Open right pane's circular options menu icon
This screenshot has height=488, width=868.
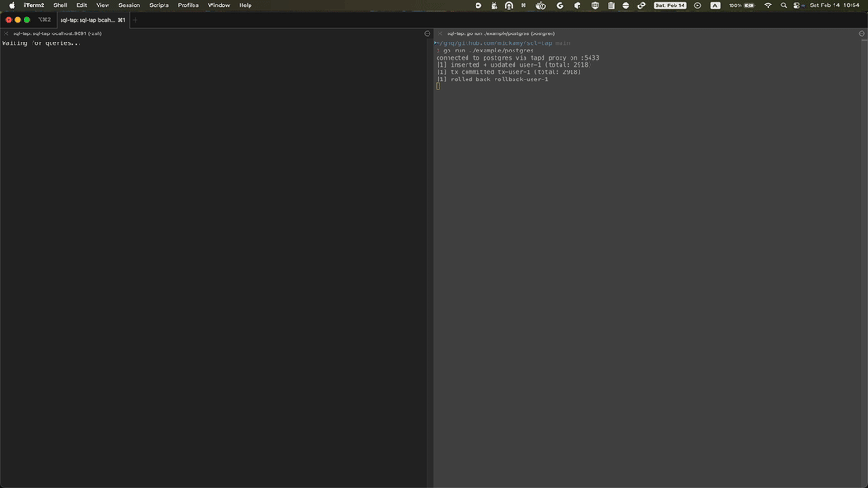[862, 33]
